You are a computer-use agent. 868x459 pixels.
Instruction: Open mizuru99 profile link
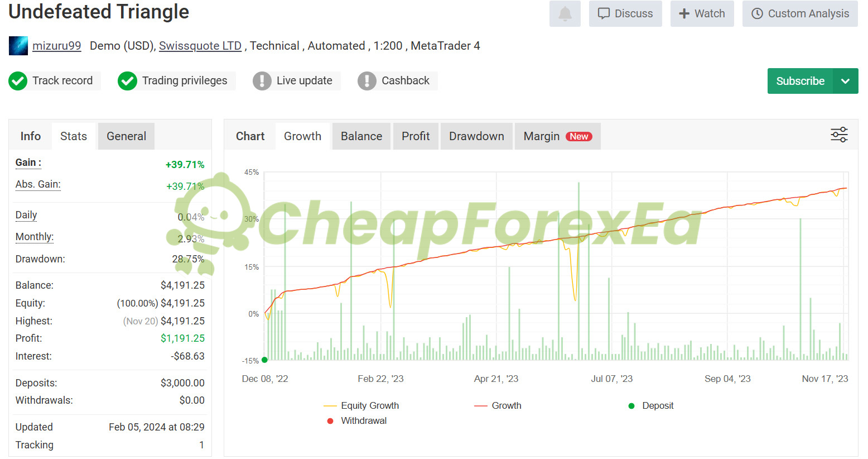(56, 46)
